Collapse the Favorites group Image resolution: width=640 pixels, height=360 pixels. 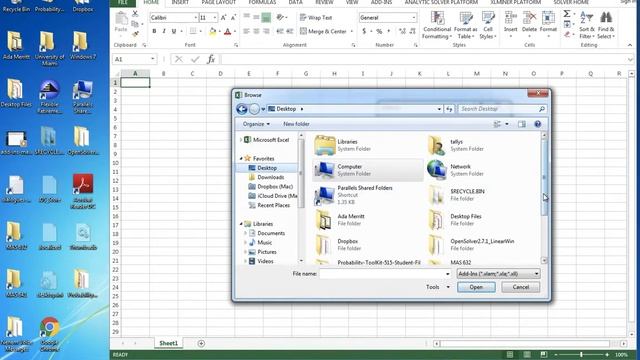coord(241,158)
